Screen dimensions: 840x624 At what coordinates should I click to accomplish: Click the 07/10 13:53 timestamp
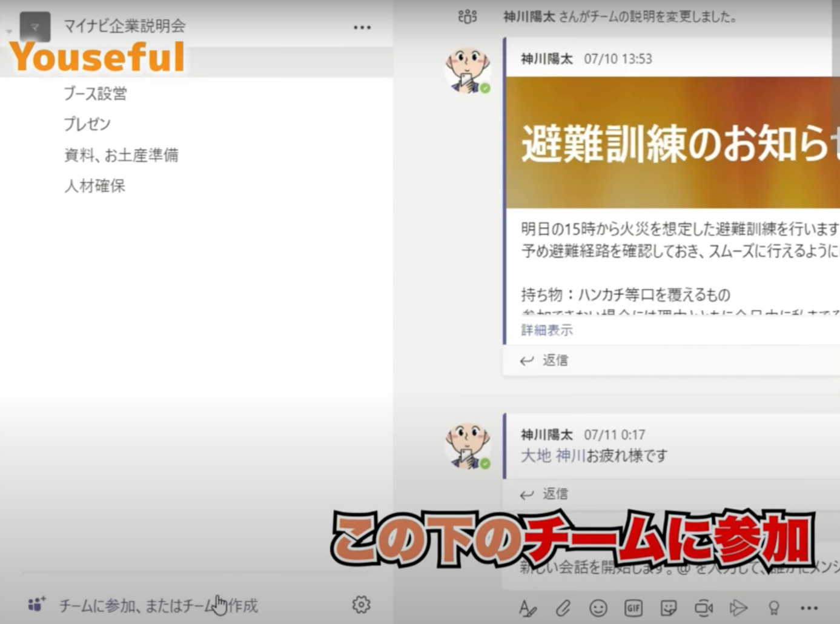tap(618, 59)
